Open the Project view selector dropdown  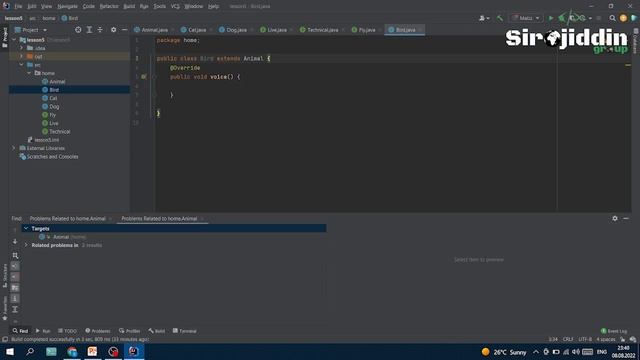click(31, 30)
